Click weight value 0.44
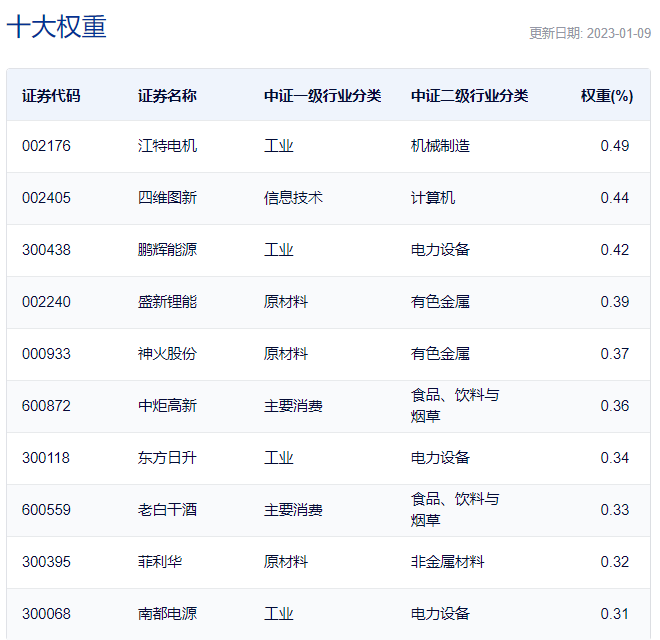The height and width of the screenshot is (640, 660). [x=615, y=198]
